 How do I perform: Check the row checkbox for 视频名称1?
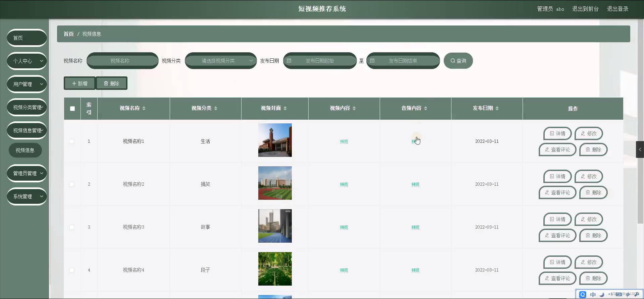pos(72,141)
